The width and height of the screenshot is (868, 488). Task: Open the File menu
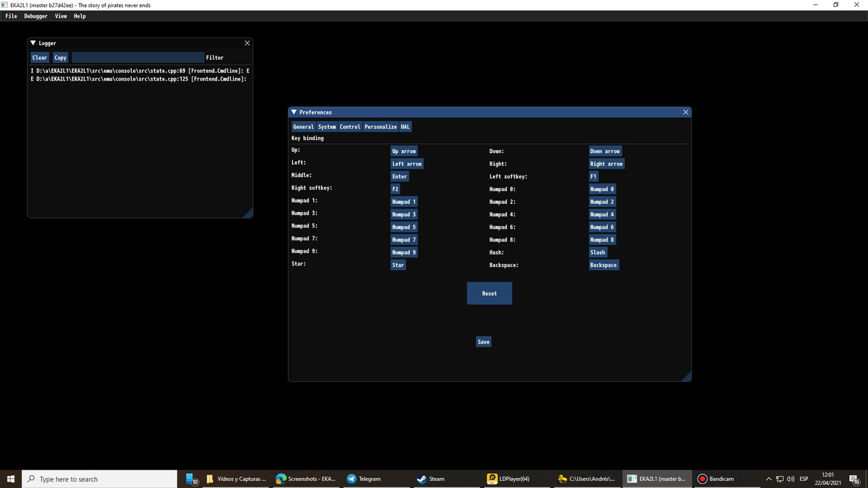click(x=11, y=16)
